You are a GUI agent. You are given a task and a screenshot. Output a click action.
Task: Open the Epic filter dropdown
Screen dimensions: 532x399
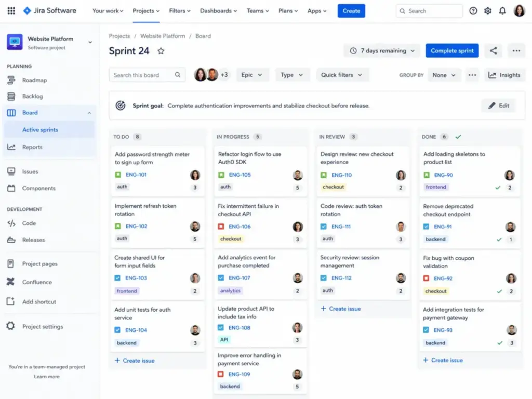tap(252, 75)
